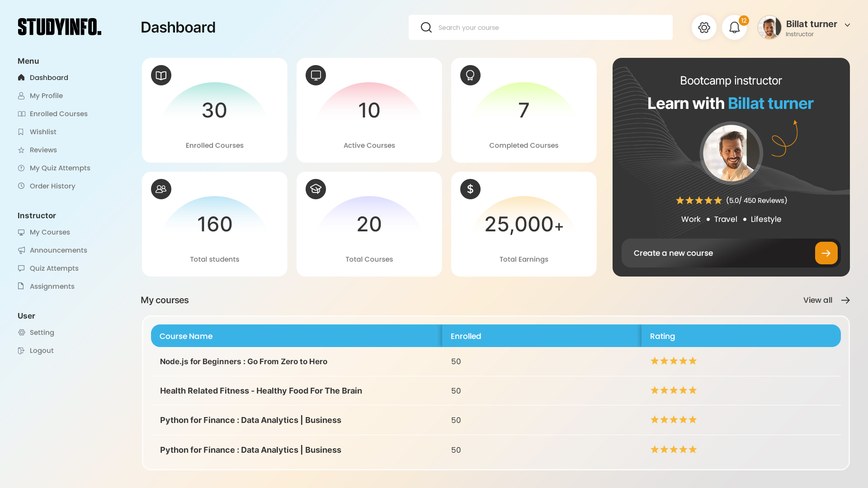This screenshot has height=488, width=868.
Task: Click the instructor portrait in Bootcamp card
Action: coord(731,154)
